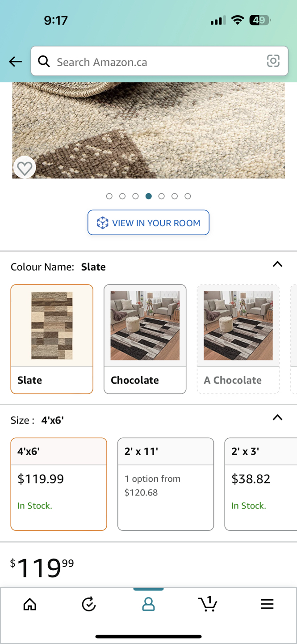The image size is (297, 644).
Task: Tap the camera scan search icon
Action: tap(273, 61)
